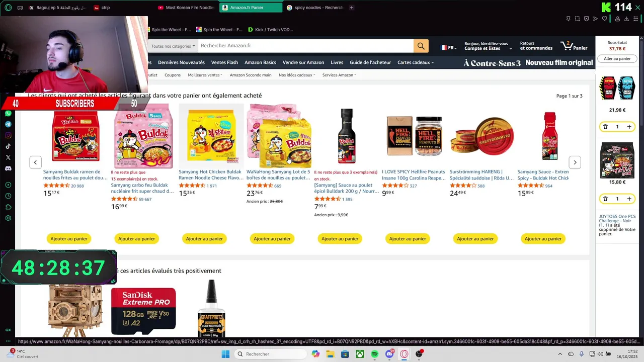This screenshot has height=362, width=644.
Task: Open TikTok from the browser sidebar
Action: coord(8,146)
